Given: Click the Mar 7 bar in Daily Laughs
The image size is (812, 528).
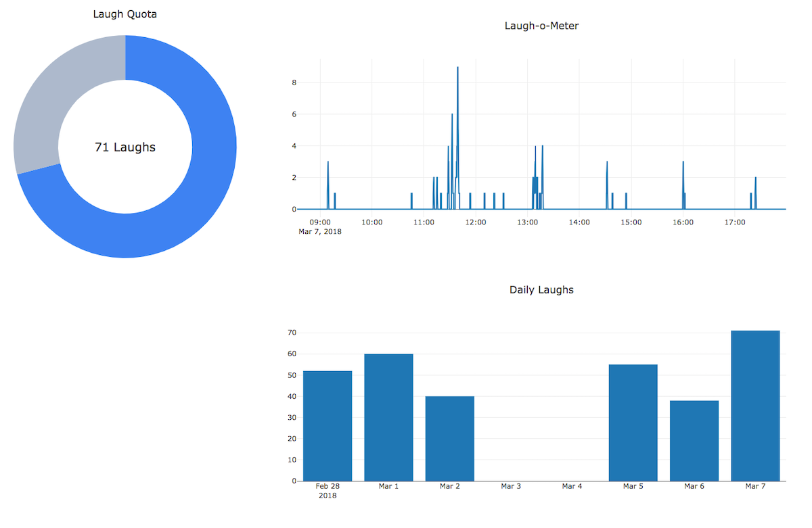Looking at the screenshot, I should (x=755, y=406).
